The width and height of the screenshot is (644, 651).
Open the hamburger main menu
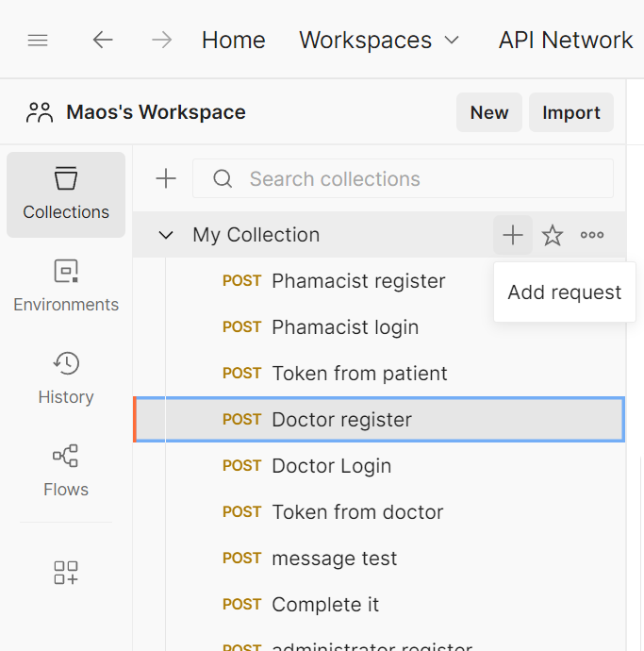point(38,41)
